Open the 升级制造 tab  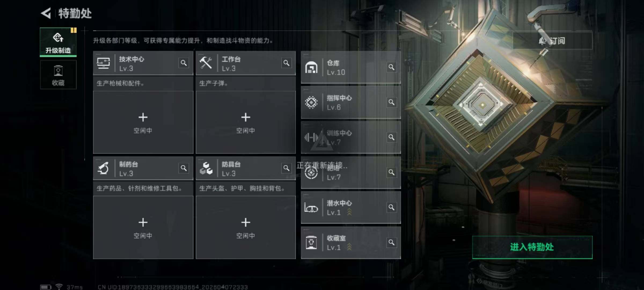click(58, 42)
